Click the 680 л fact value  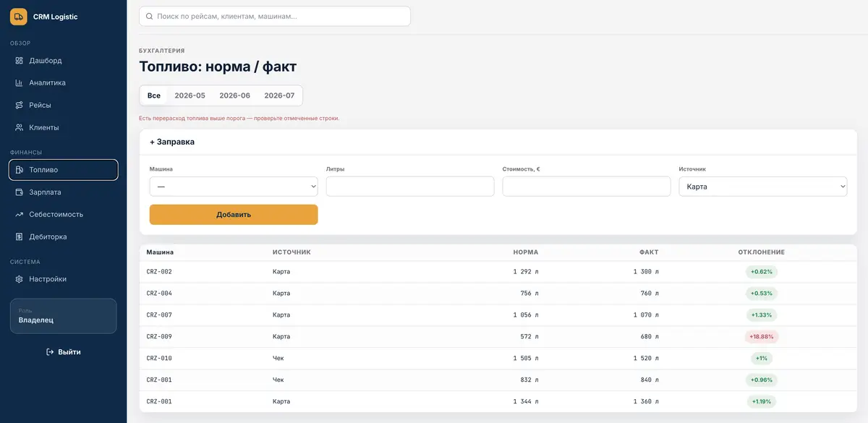(649, 337)
